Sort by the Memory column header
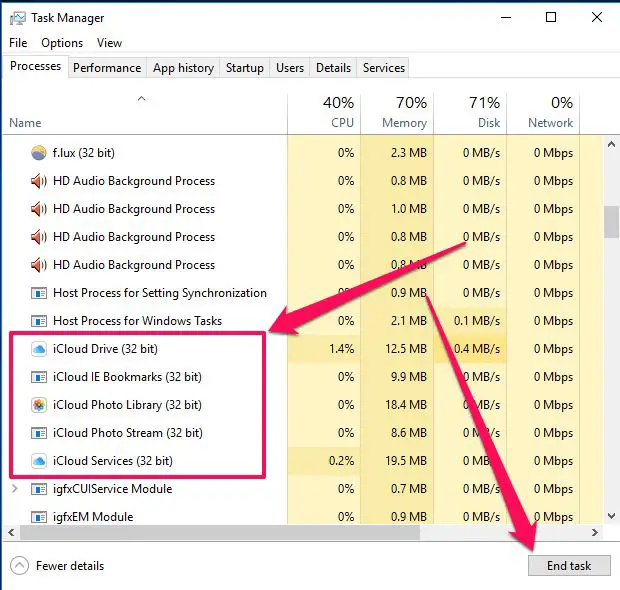 click(397, 113)
